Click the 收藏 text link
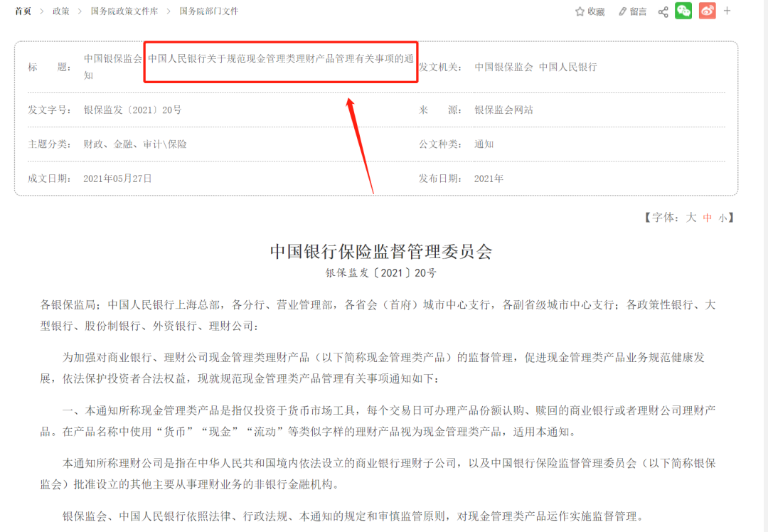The height and width of the screenshot is (532, 768). 596,12
